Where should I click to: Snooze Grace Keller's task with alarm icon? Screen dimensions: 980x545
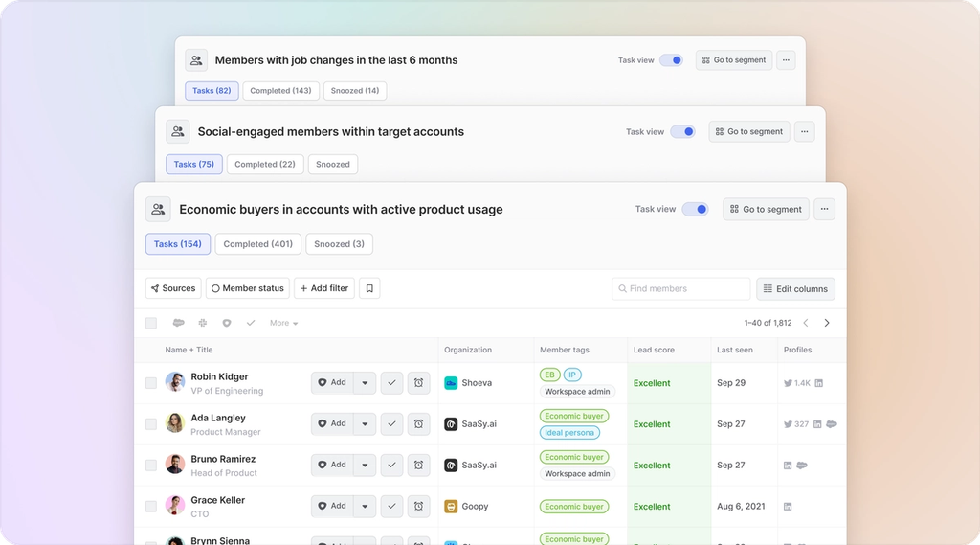coord(419,506)
